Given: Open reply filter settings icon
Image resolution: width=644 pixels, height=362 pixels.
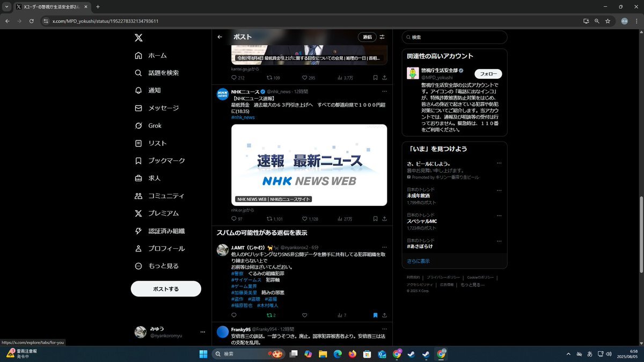Looking at the screenshot, I should point(382,37).
